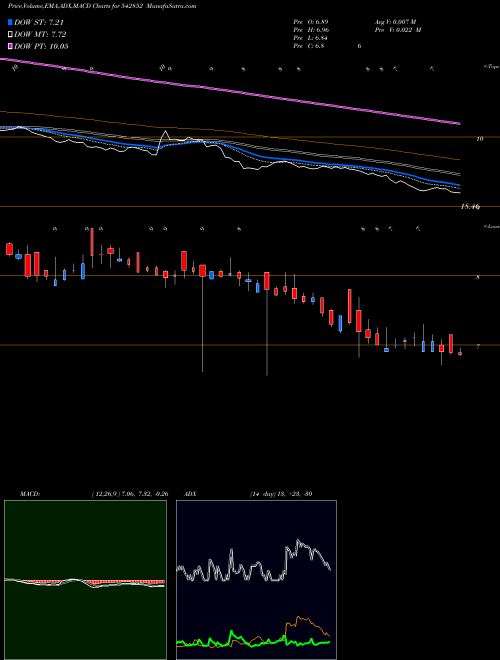The image size is (500, 660).
Task: Select the 'DOW ST: 7.21' label
Action: pos(39,22)
